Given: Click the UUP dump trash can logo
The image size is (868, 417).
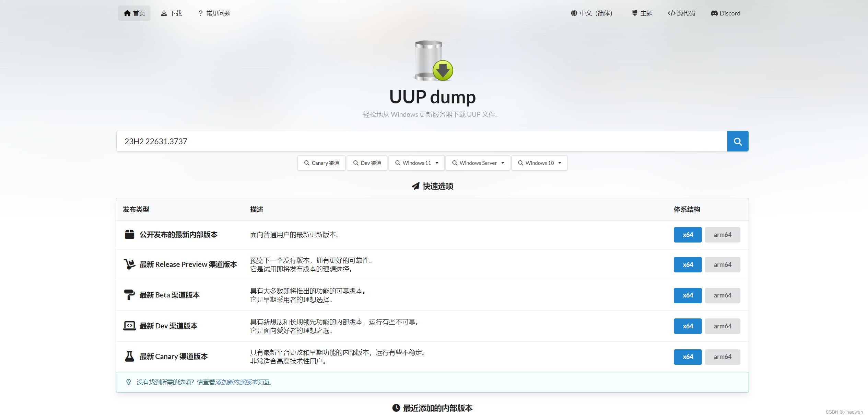Looking at the screenshot, I should point(434,61).
